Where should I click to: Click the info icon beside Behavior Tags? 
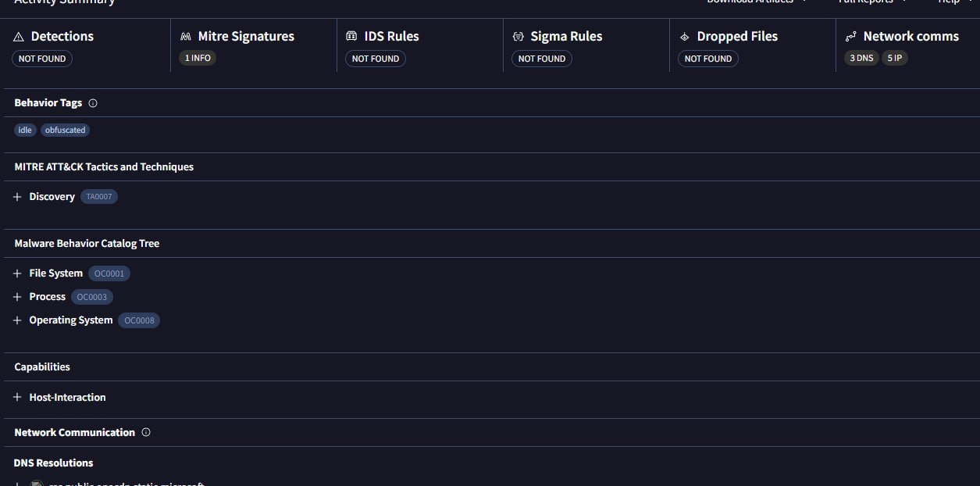93,103
